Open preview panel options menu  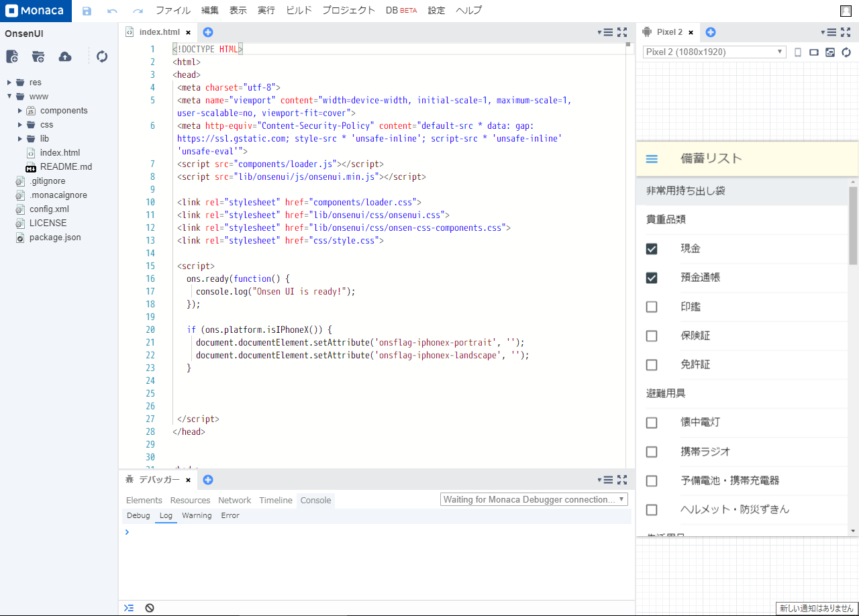829,32
